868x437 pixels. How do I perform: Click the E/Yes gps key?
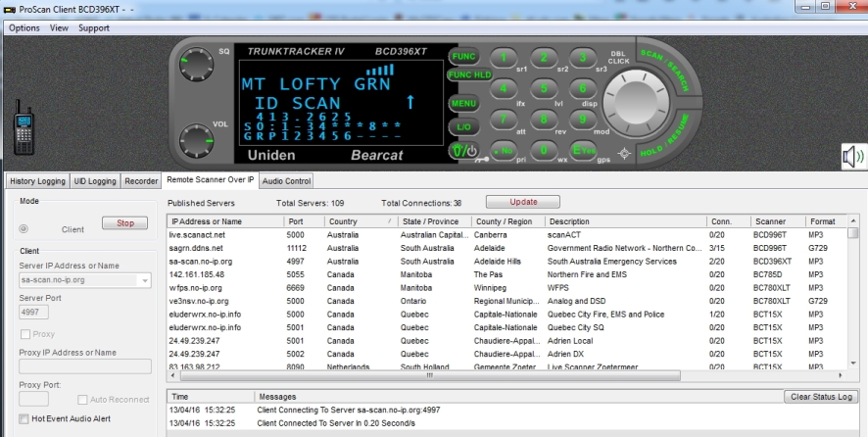pyautogui.click(x=582, y=150)
